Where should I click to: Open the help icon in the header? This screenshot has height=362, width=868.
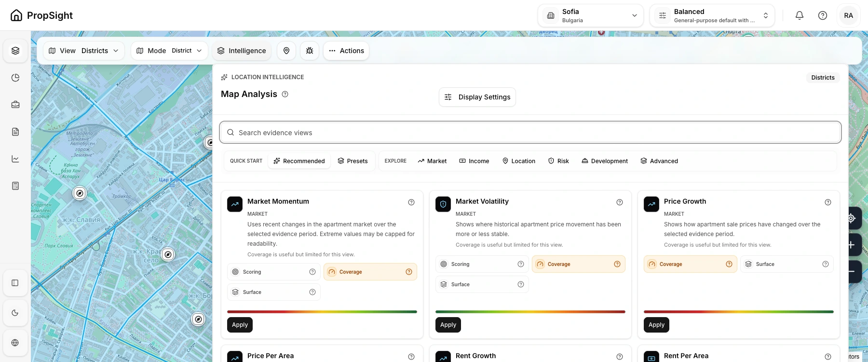[823, 15]
